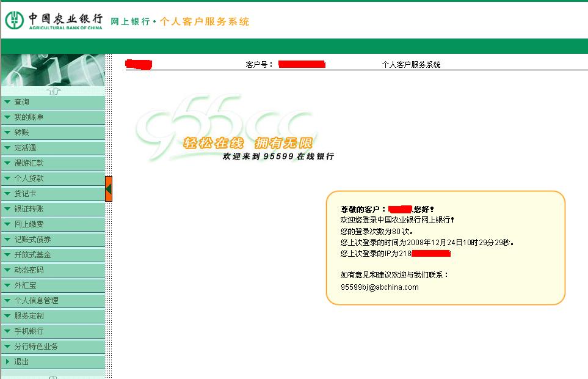The width and height of the screenshot is (588, 379).
Task: Click the decorative glass photo above the sidebar
Action: click(x=53, y=70)
